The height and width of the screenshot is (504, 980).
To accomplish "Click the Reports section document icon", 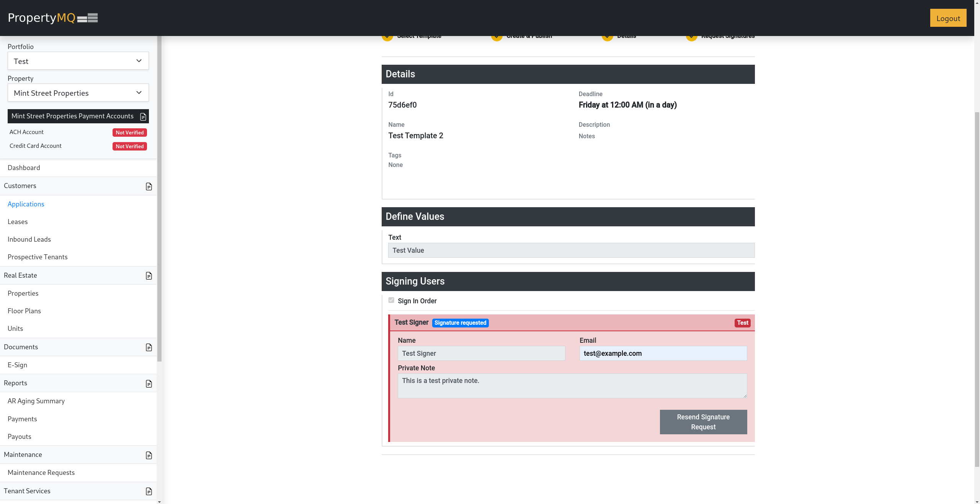I will coord(149,384).
